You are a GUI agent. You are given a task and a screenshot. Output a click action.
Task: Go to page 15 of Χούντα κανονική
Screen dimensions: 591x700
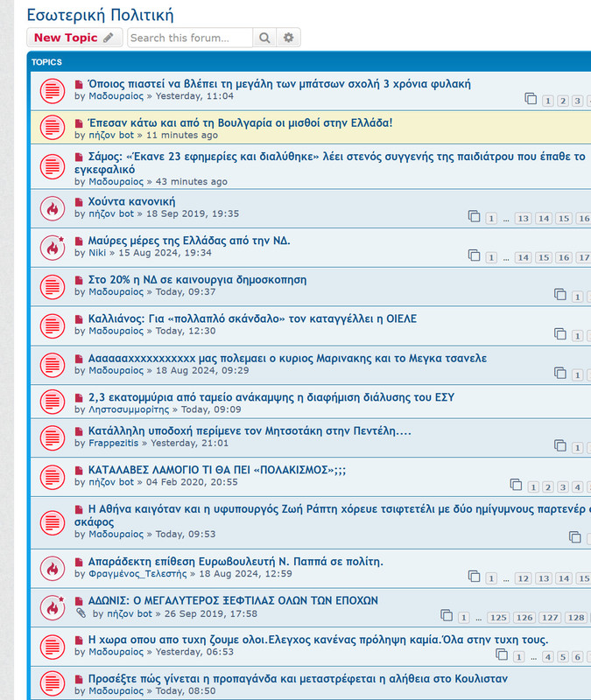click(x=564, y=218)
